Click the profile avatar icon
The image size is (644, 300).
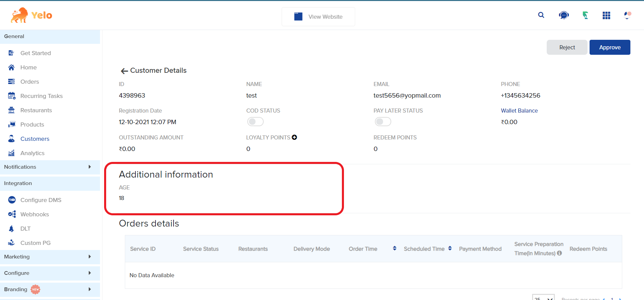coord(627,15)
